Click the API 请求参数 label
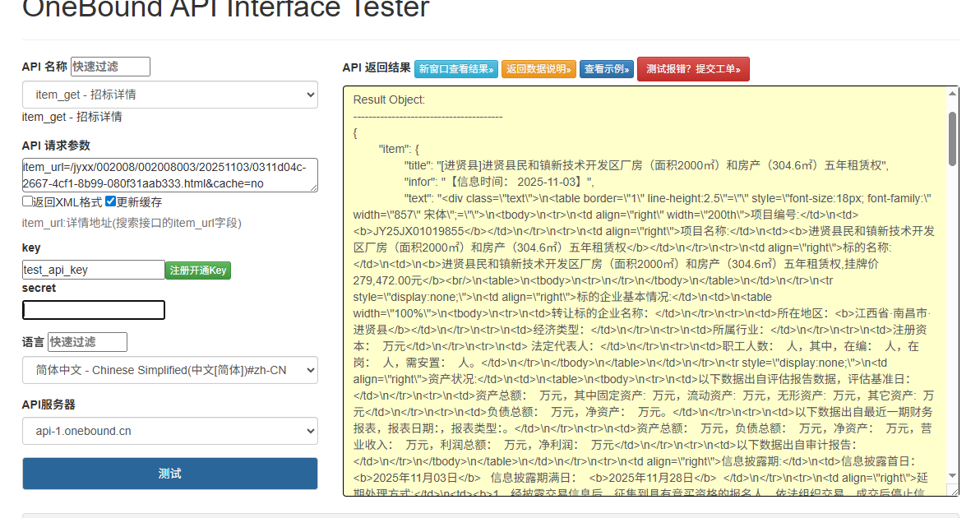Screen dimensions: 980x518 [x=56, y=146]
